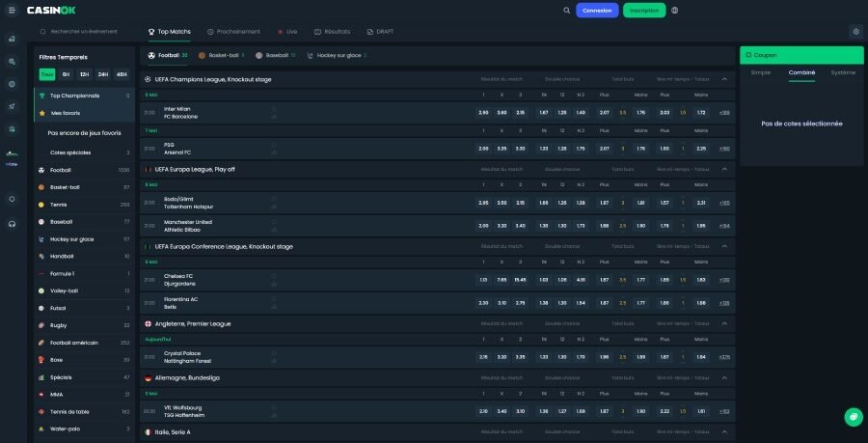Viewport: 868px width, 443px height.
Task: Collapse the Allemagne Bundesliga section
Action: pyautogui.click(x=724, y=377)
